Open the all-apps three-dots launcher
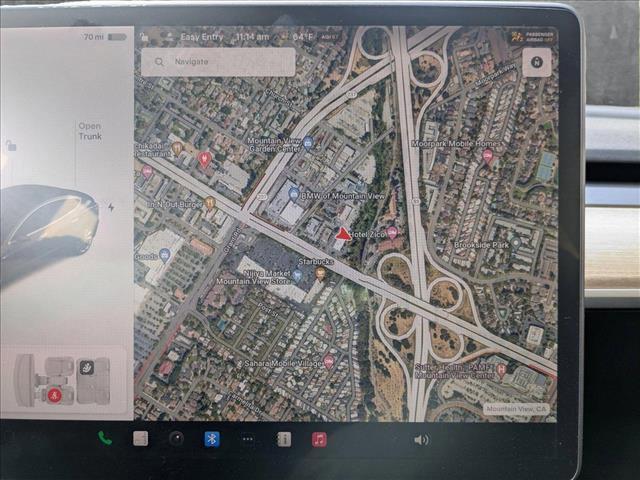This screenshot has width=640, height=480. click(248, 439)
